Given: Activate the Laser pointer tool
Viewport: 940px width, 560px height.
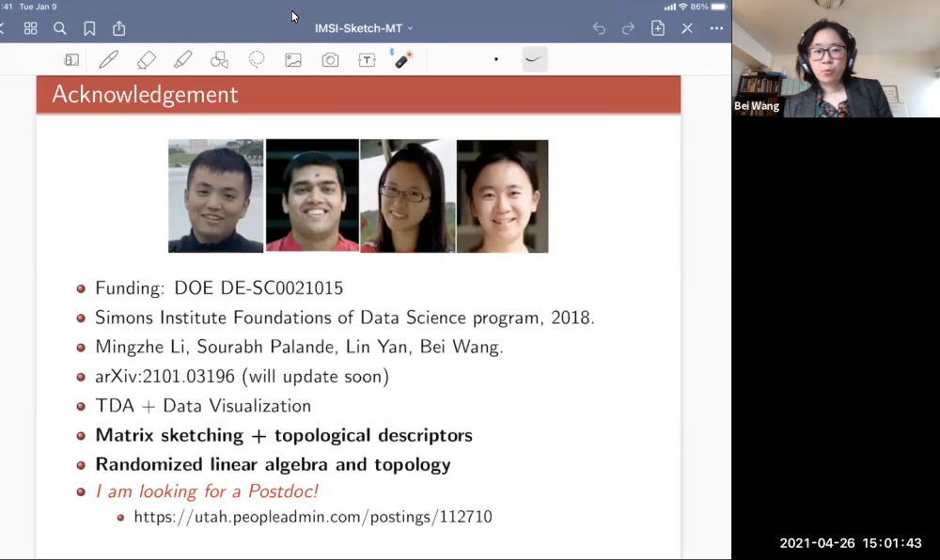Looking at the screenshot, I should click(x=403, y=60).
